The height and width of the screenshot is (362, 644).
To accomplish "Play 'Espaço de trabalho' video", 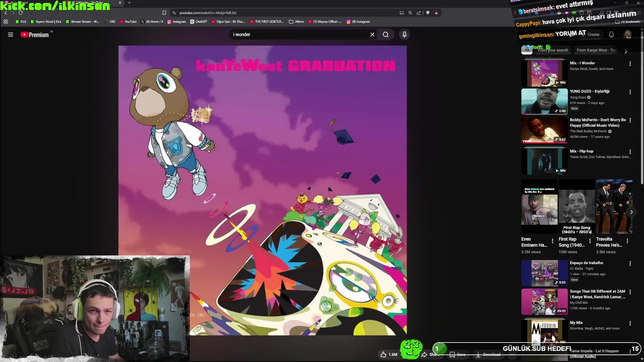I will pos(544,273).
